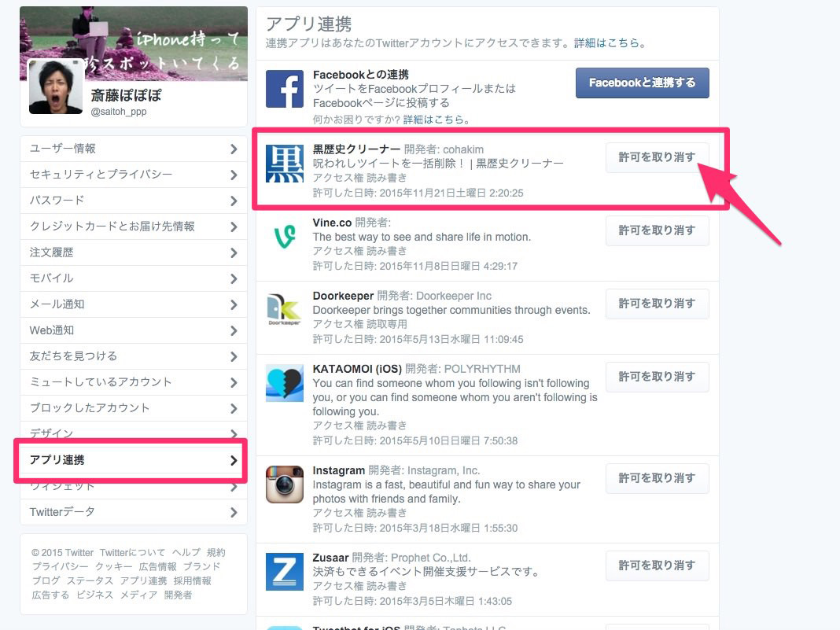The height and width of the screenshot is (630, 840).
Task: Expand 友だちを見つける chevron arrow
Action: coord(234,357)
